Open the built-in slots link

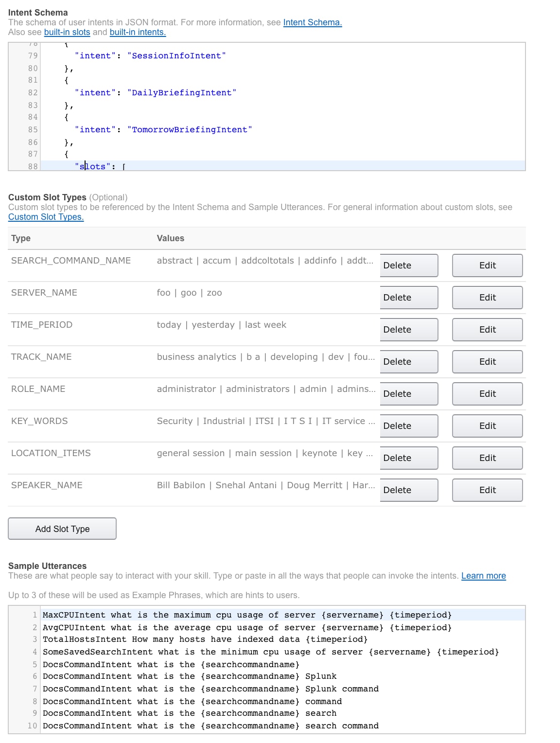[67, 32]
